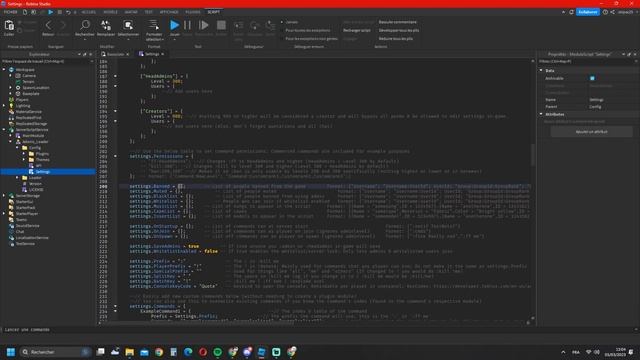
Task: Expand the Plugins folder arrow
Action: point(24,153)
